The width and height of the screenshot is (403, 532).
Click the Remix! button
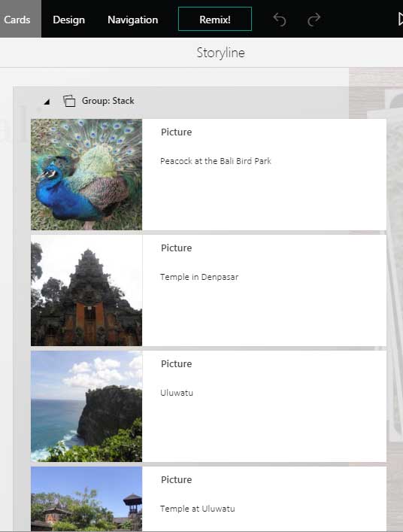point(215,19)
